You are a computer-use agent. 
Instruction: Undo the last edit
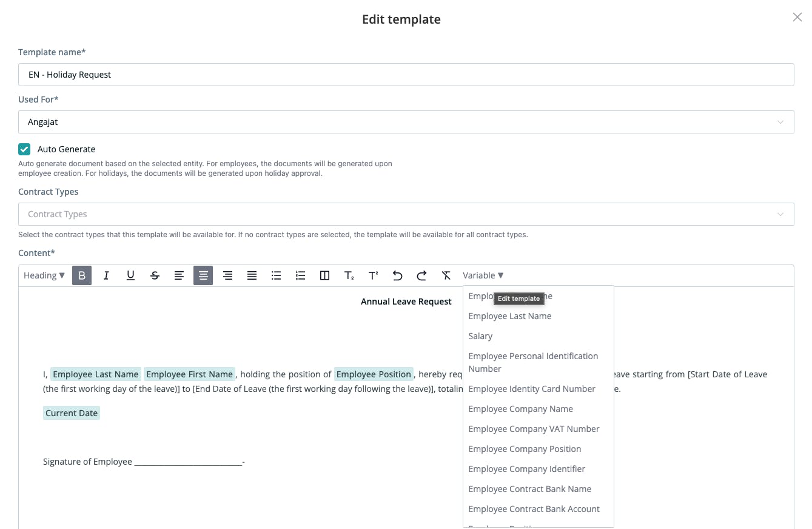(x=397, y=275)
